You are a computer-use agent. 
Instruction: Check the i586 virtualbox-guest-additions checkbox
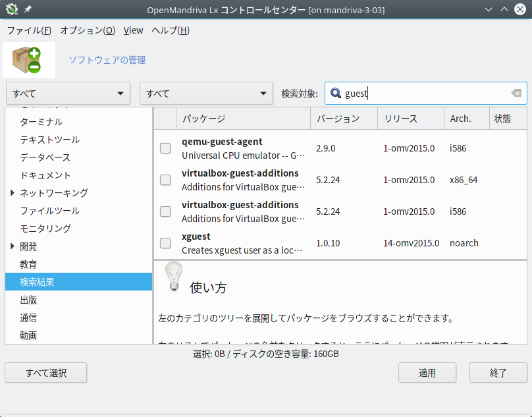coord(165,211)
